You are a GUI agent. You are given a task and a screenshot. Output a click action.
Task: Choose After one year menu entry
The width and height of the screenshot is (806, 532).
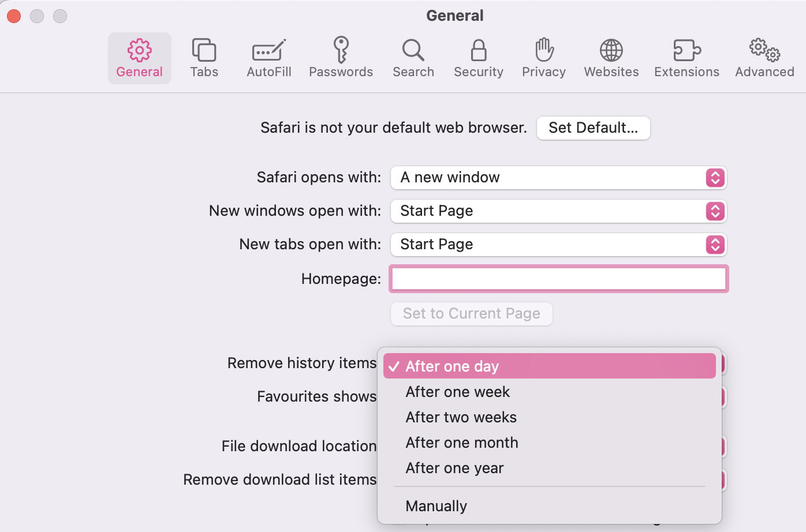pos(550,468)
